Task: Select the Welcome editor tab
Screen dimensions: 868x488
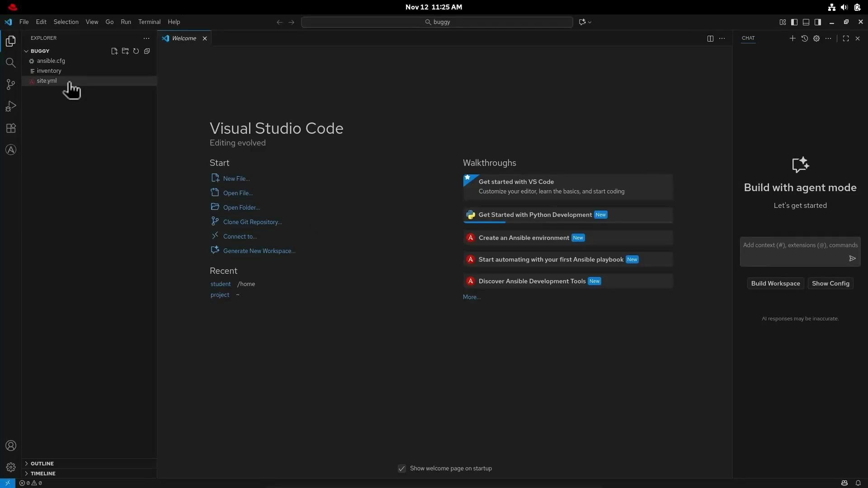Action: (x=184, y=38)
